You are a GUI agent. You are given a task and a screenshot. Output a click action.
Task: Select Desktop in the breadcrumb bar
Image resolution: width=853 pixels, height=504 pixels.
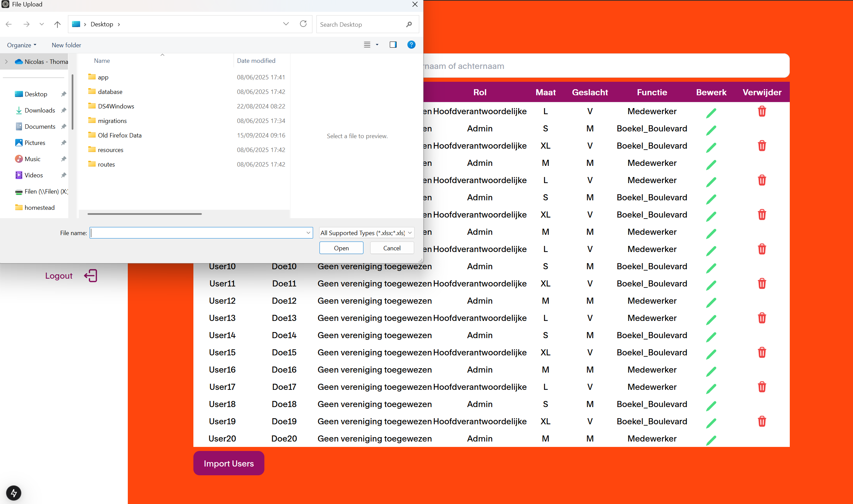tap(102, 24)
